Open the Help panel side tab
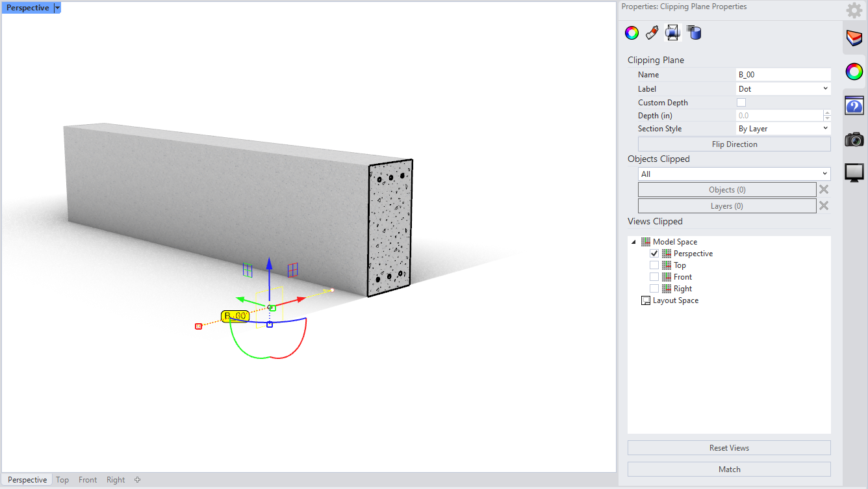The image size is (868, 489). click(x=854, y=105)
